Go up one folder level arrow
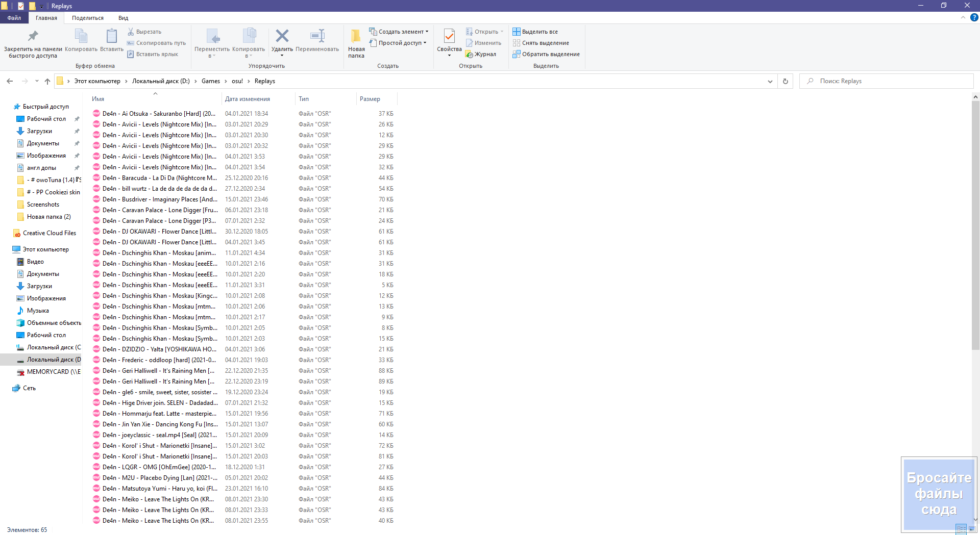This screenshot has width=980, height=535. point(47,81)
